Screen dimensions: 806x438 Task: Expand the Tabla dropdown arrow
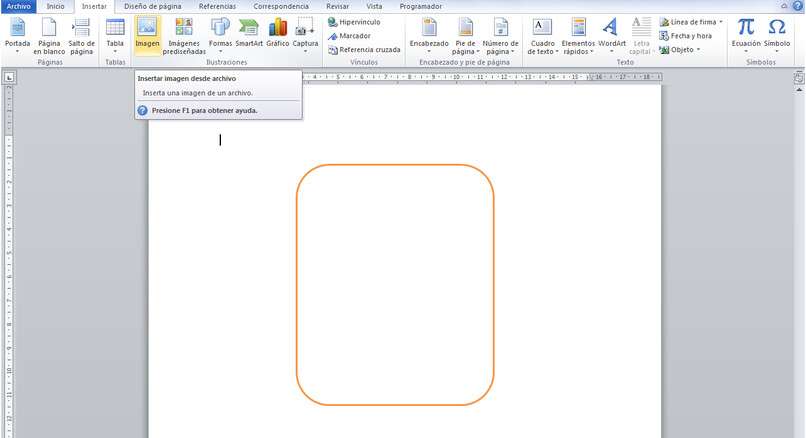coord(115,51)
